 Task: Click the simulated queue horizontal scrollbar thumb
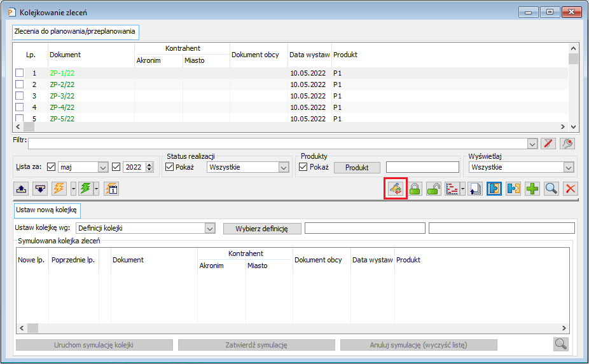coord(32,328)
